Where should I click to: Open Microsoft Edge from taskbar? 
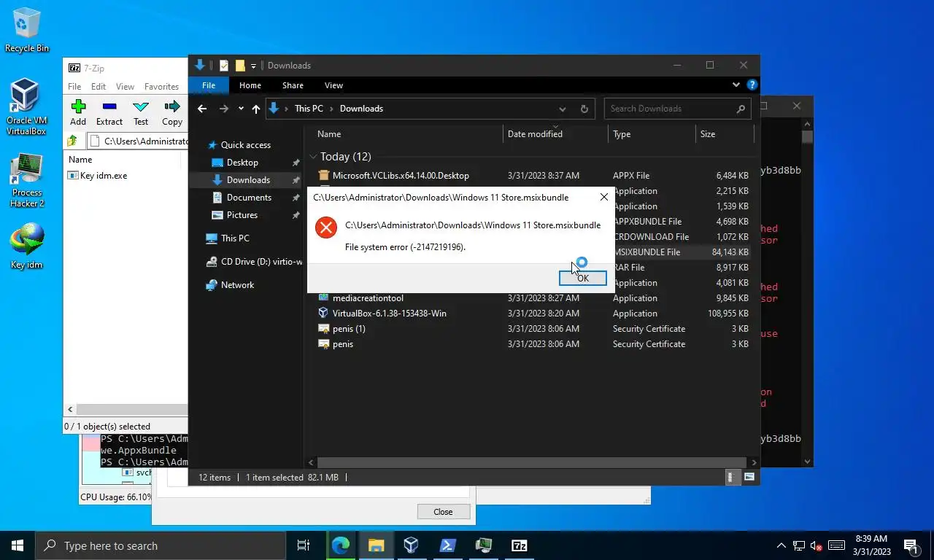(x=340, y=545)
